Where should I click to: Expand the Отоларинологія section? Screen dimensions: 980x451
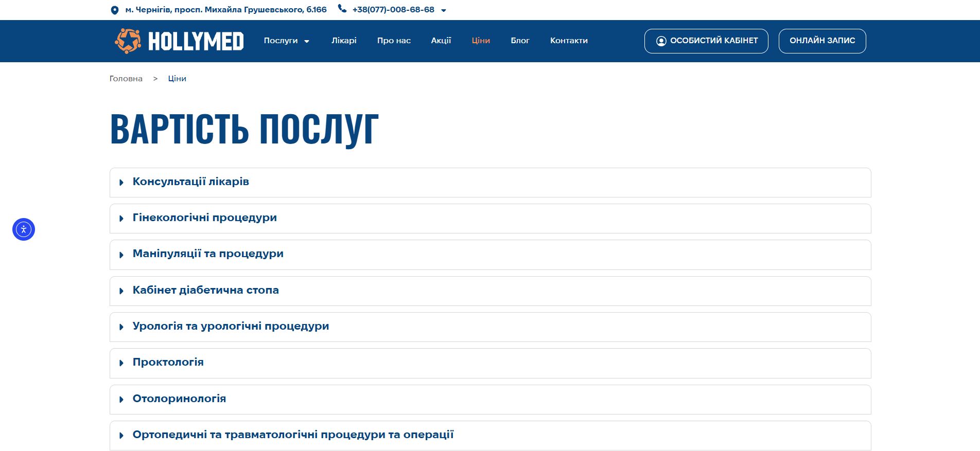(179, 399)
